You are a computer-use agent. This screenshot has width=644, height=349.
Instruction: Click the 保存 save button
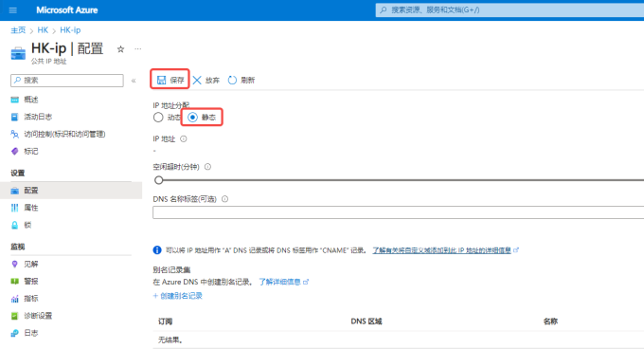click(170, 81)
